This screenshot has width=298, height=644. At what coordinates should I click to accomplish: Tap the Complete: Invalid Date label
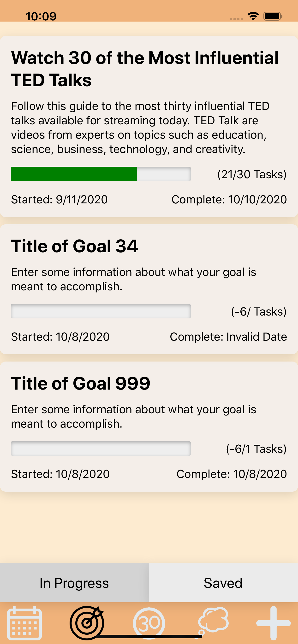[x=228, y=337]
